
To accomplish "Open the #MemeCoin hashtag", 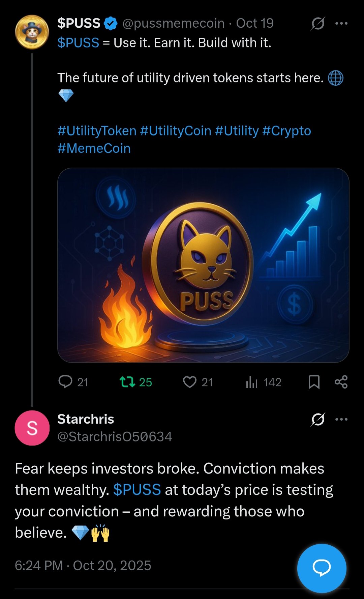I will coord(94,148).
